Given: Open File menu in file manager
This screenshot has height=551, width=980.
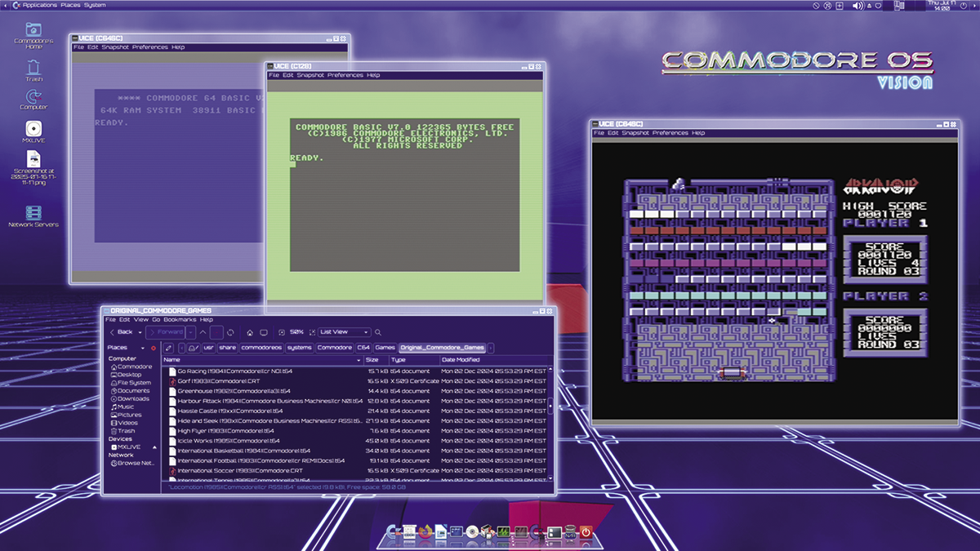Looking at the screenshot, I should point(110,319).
